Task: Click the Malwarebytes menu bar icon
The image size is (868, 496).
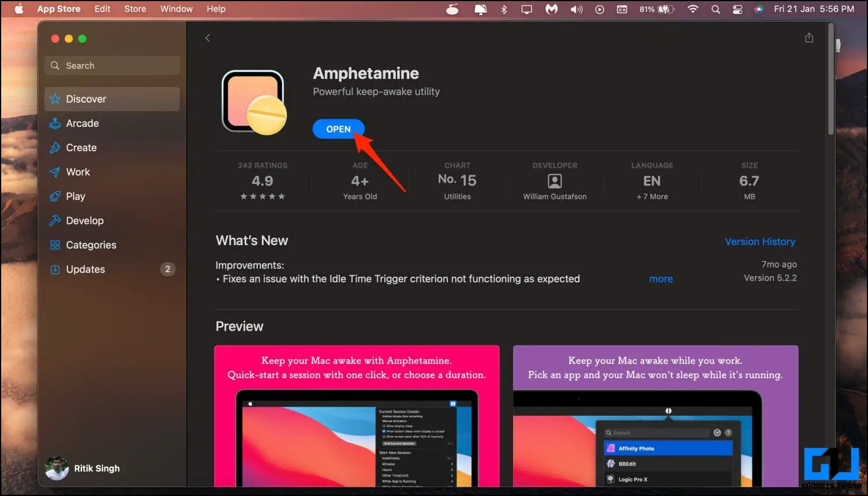Action: click(x=552, y=9)
